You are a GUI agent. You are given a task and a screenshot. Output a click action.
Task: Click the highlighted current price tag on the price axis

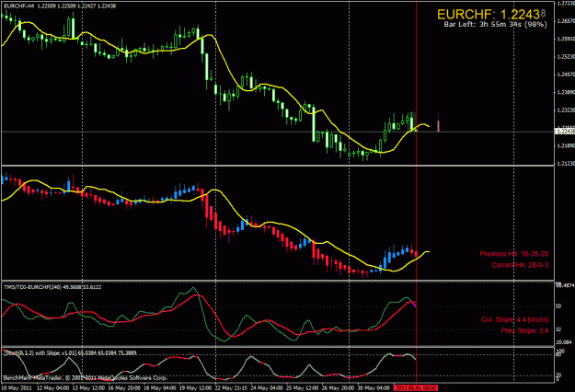click(x=565, y=132)
